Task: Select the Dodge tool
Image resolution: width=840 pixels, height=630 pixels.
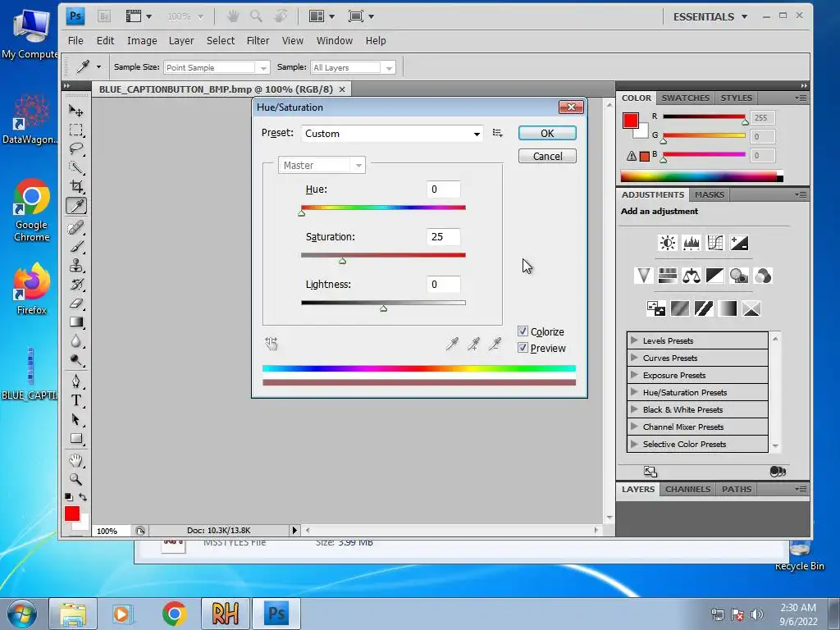Action: pyautogui.click(x=76, y=359)
